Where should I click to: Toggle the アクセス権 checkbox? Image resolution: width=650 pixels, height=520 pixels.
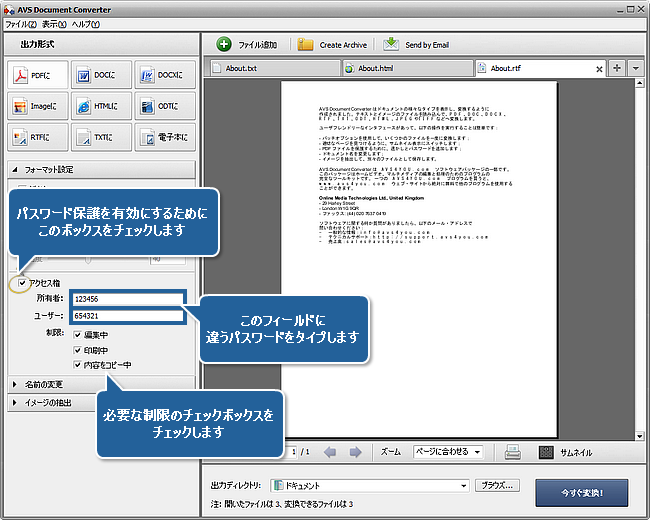[22, 283]
